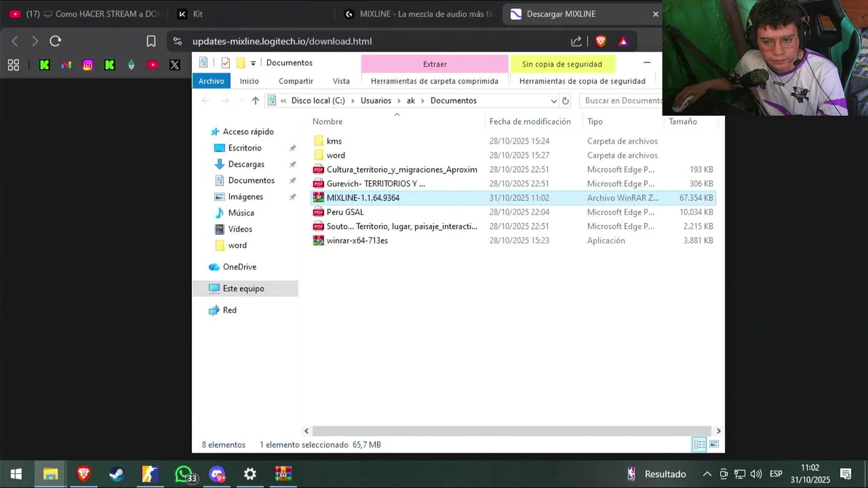The image size is (868, 488).
Task: Open the YouTube bookmark icon
Action: pyautogui.click(x=153, y=65)
